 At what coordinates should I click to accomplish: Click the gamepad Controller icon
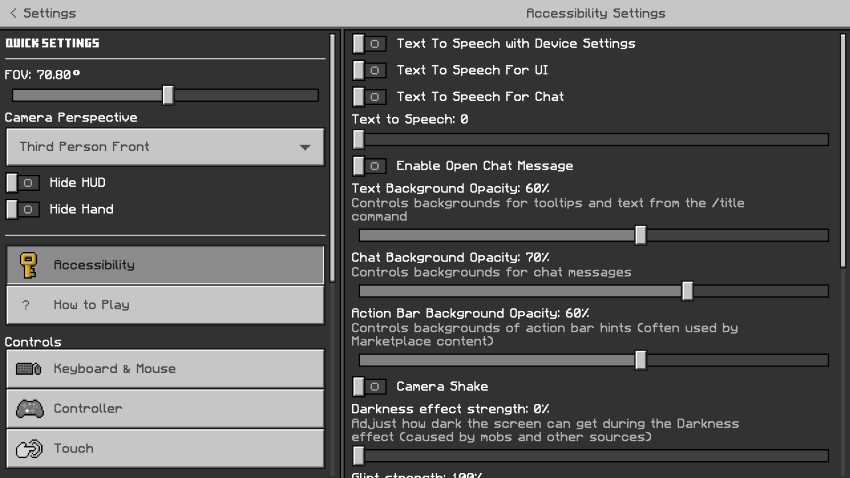tap(28, 409)
